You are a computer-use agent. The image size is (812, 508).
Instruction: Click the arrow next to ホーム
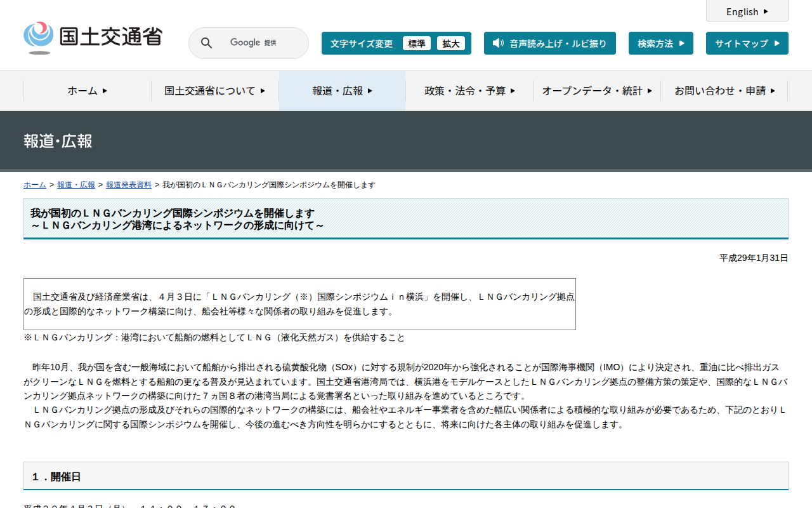105,91
